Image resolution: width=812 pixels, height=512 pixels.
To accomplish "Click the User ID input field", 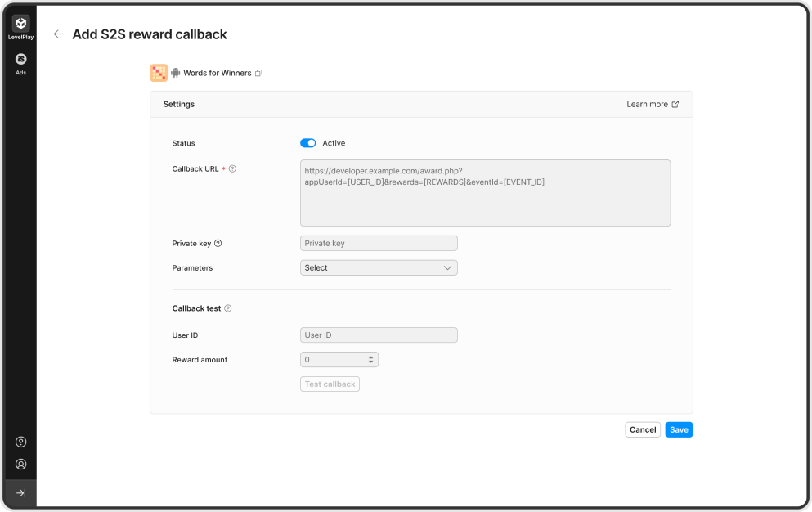I will (379, 335).
